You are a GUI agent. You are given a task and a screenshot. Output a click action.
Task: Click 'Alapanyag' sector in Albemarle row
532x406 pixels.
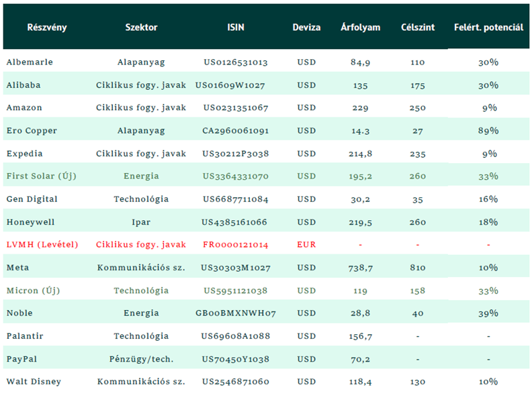tap(141, 62)
